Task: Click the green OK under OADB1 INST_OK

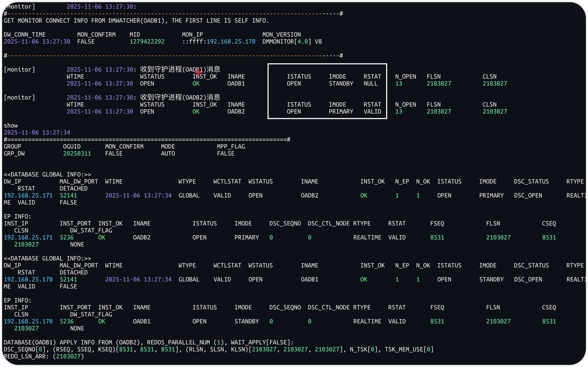Action: click(196, 84)
